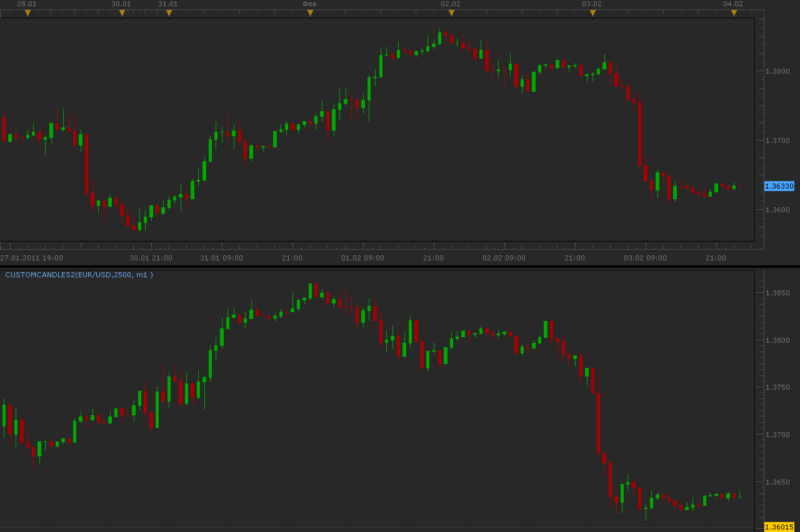Screen dimensions: 800x532
Task: Click the 02.02 09:00 time axis label
Action: (504, 258)
